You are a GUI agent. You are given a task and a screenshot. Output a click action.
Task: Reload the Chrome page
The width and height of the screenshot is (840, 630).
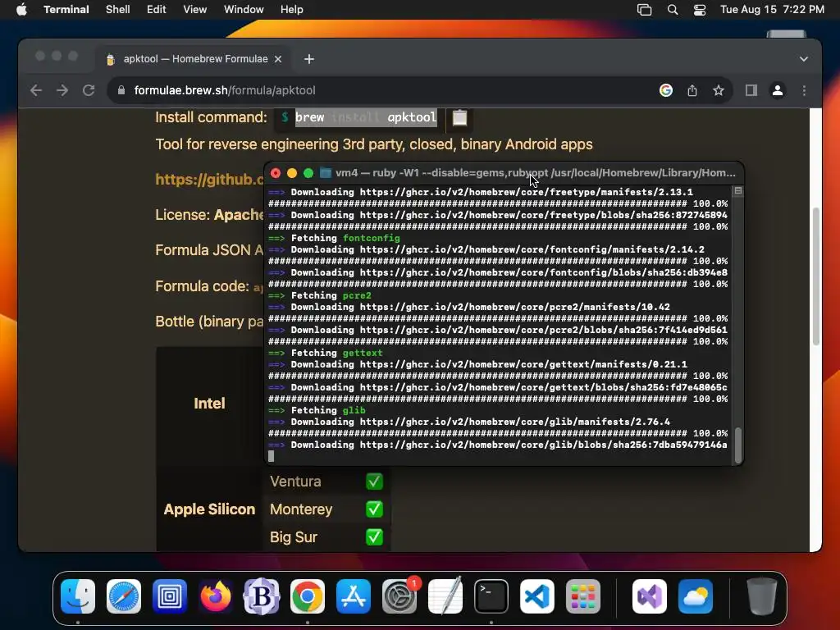coord(89,90)
